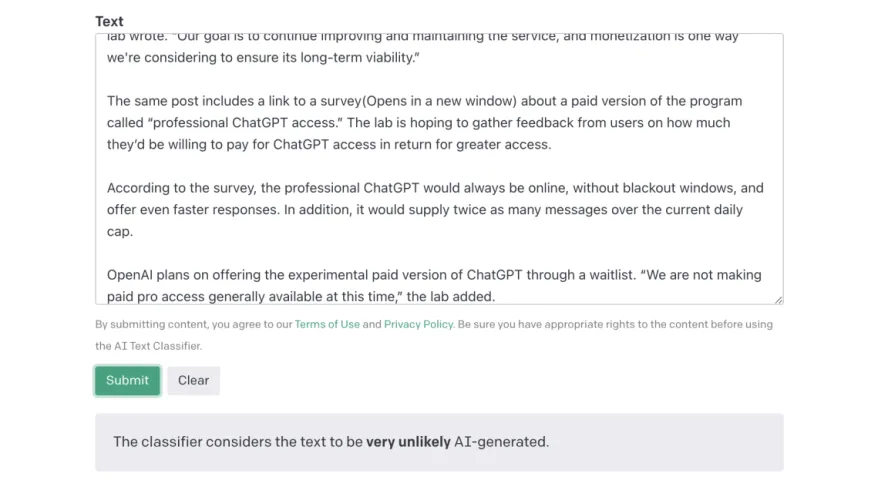Screen dimensions: 888x500
Task: Click the "Text" field label
Action: (x=109, y=21)
